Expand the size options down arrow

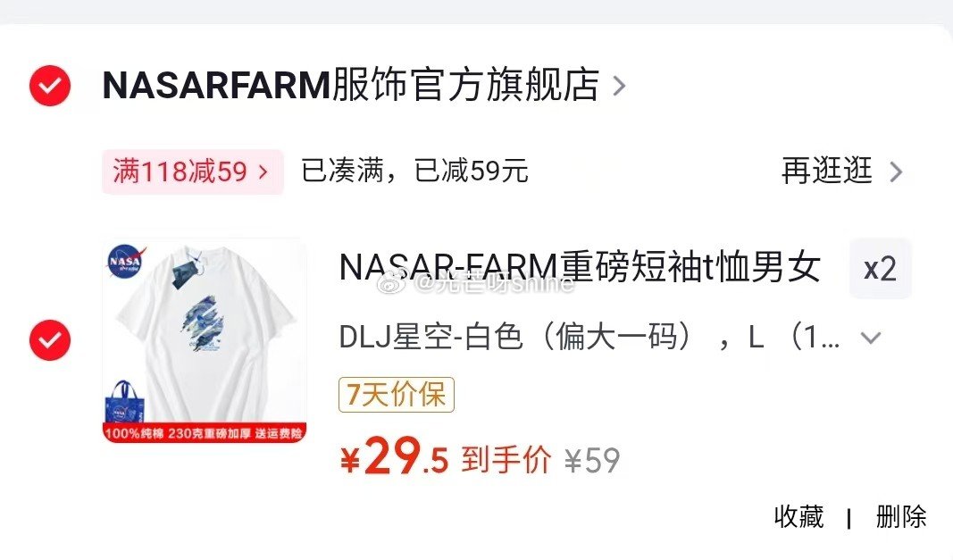871,339
